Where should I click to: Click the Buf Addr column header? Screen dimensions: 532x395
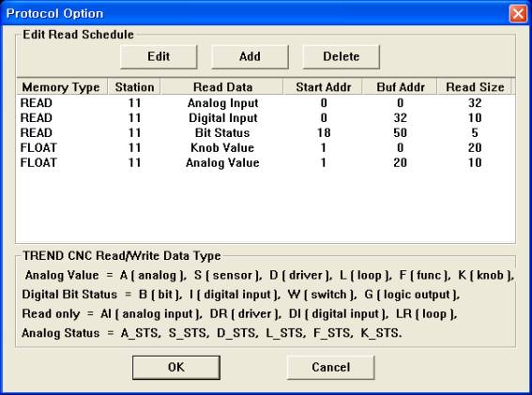400,87
